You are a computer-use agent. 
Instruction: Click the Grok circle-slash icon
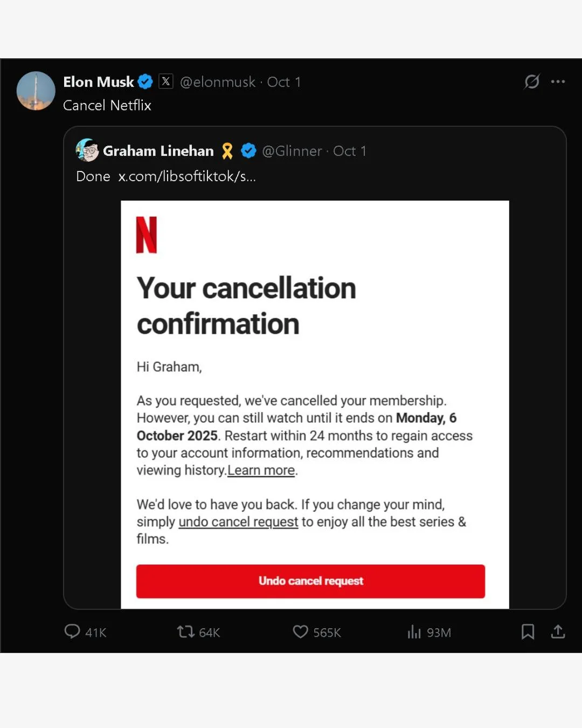[x=532, y=81]
